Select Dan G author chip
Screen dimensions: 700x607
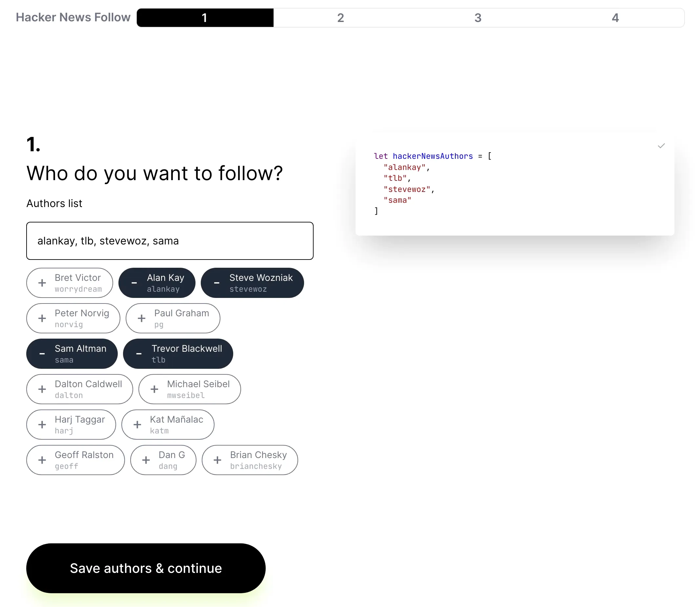pyautogui.click(x=163, y=460)
